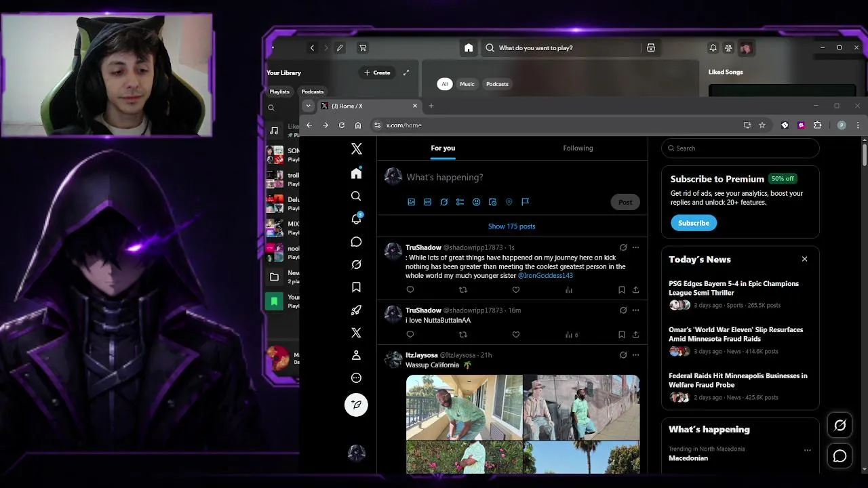Screen dimensions: 868x488
Task: Select Playlists filter in Spotify library
Action: pyautogui.click(x=279, y=91)
